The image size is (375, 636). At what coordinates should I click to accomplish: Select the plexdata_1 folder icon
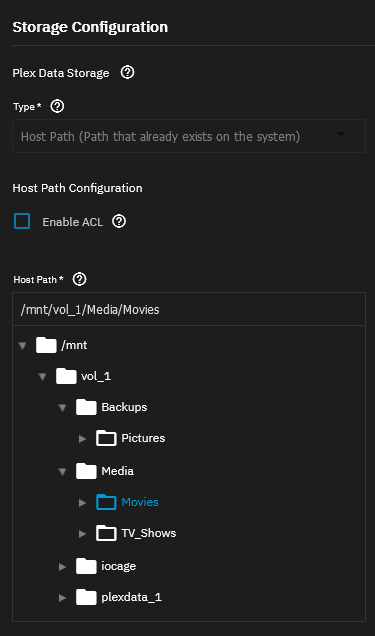(86, 597)
